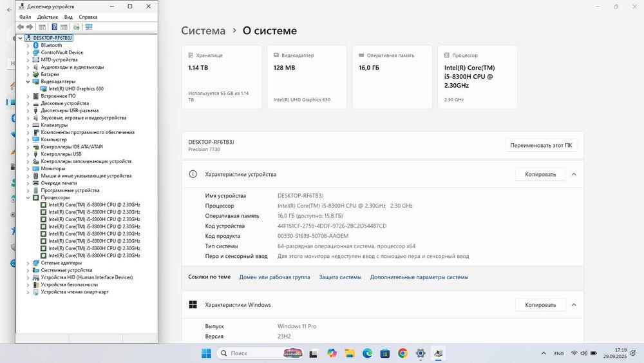
Task: Click Scan for hardware changes monitor icon
Action: 89,26
